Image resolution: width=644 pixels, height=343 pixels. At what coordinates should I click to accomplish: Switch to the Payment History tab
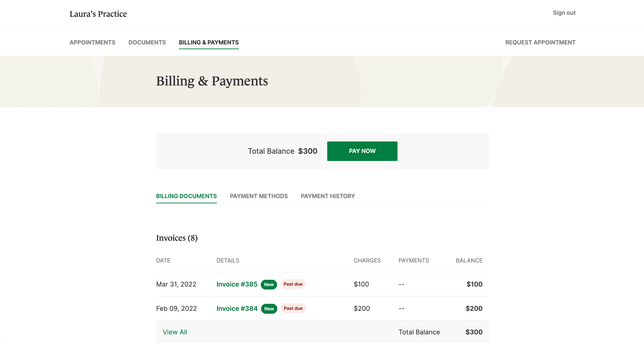point(328,196)
